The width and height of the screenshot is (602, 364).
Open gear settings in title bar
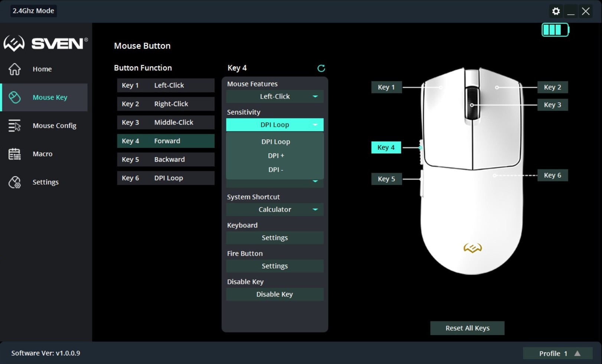click(556, 11)
